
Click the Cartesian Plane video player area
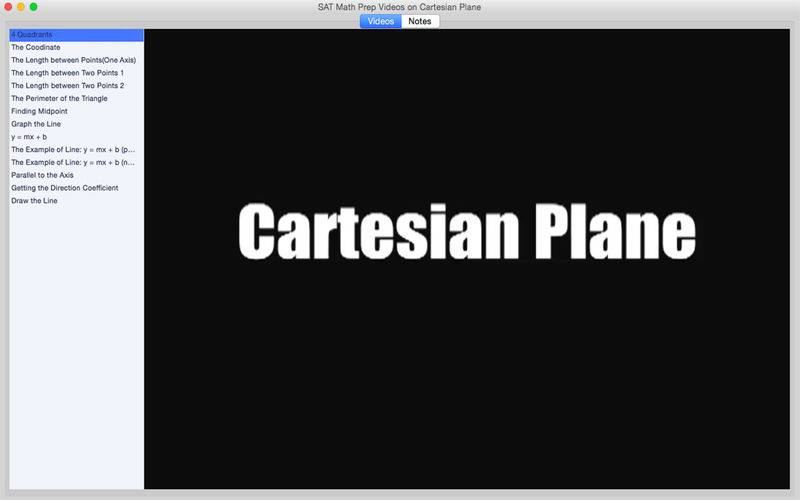pos(468,258)
